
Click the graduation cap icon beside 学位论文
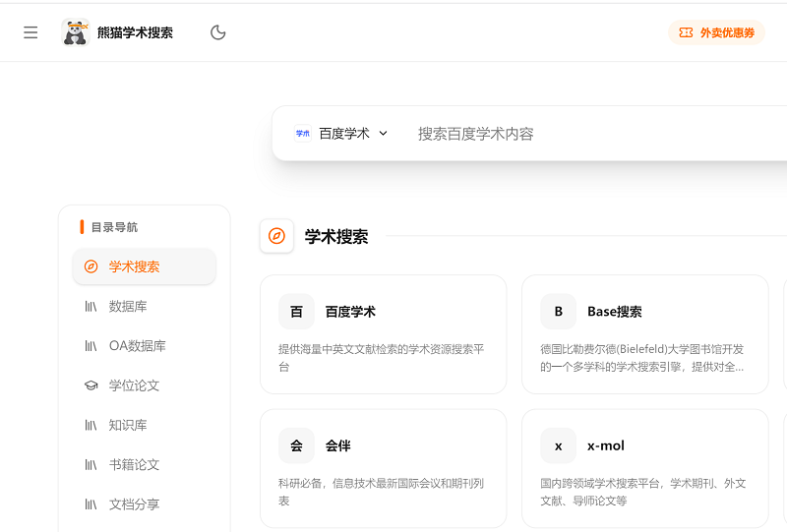pyautogui.click(x=91, y=385)
